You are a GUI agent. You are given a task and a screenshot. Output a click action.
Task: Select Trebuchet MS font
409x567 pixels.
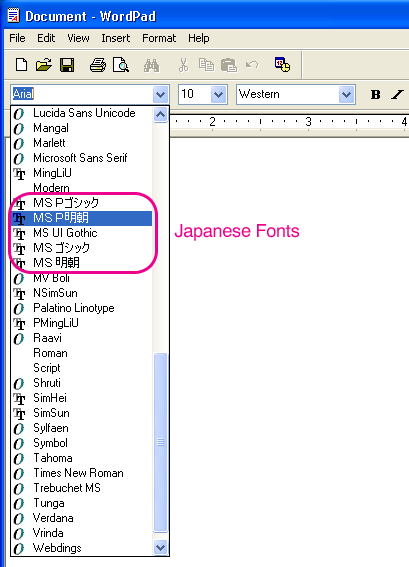point(82,488)
